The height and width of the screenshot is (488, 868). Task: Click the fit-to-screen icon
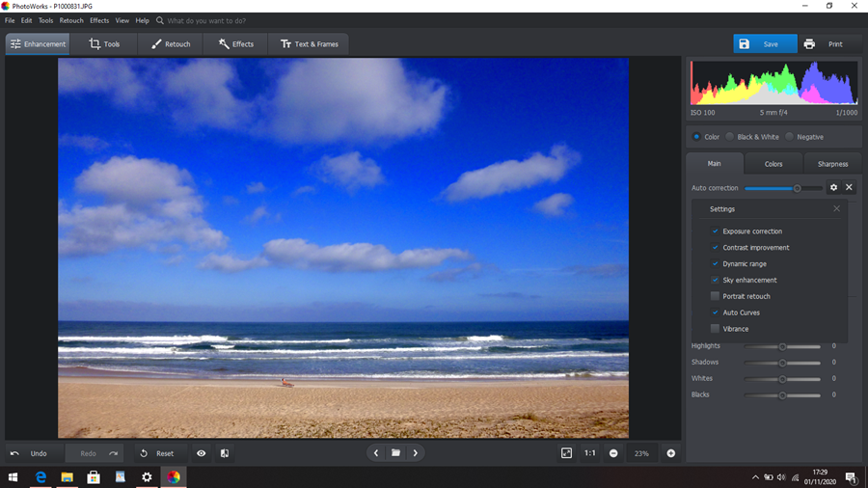566,453
